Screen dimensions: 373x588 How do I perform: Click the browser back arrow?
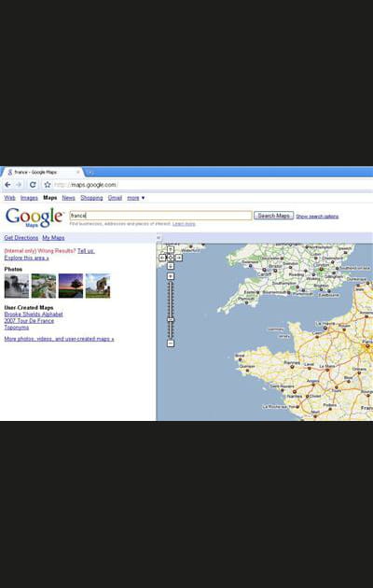7,185
